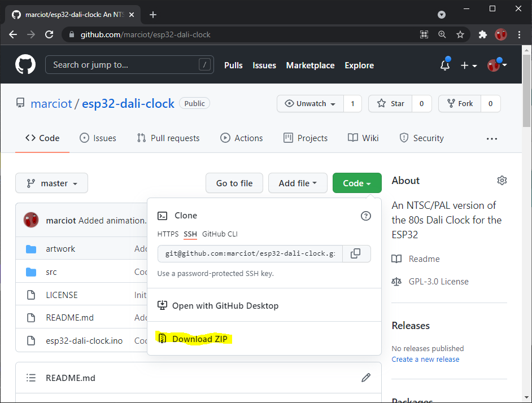
Task: Open the Create a new release link
Action: [x=425, y=359]
